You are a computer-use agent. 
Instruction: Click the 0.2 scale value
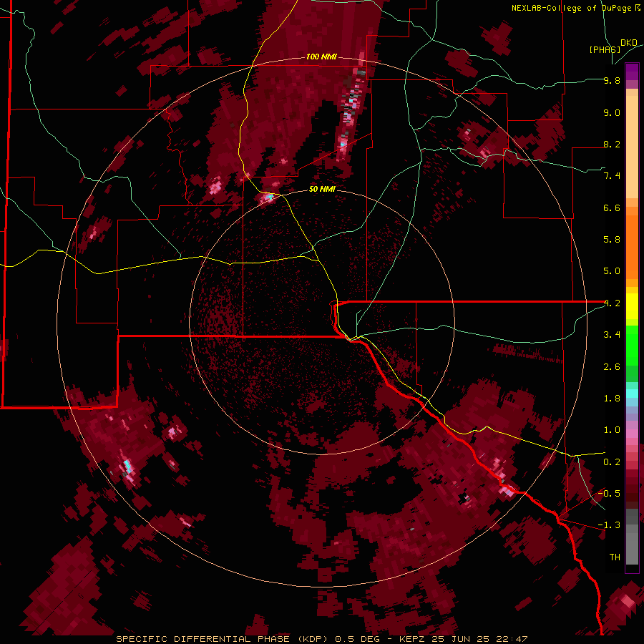(612, 462)
